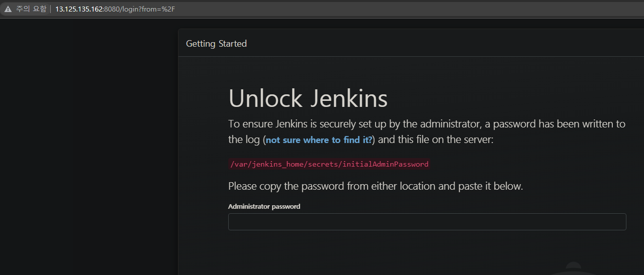Click the '주의 요함' site warning label

[x=31, y=9]
